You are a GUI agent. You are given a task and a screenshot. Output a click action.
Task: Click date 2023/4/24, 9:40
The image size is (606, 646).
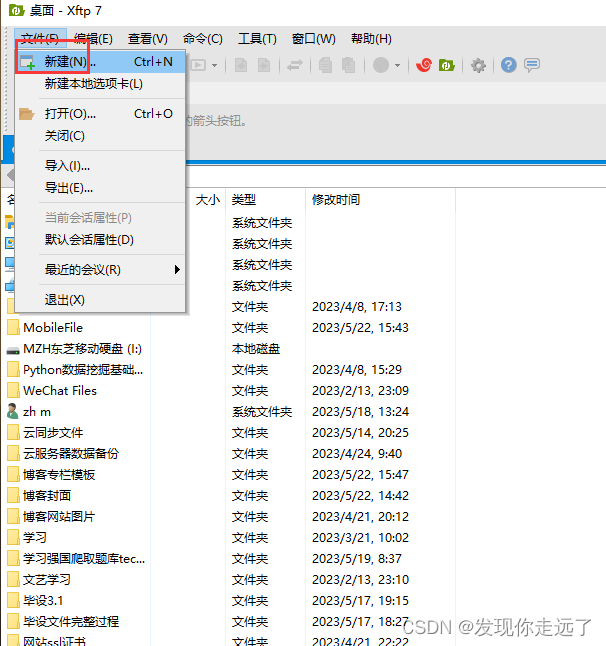pos(357,454)
